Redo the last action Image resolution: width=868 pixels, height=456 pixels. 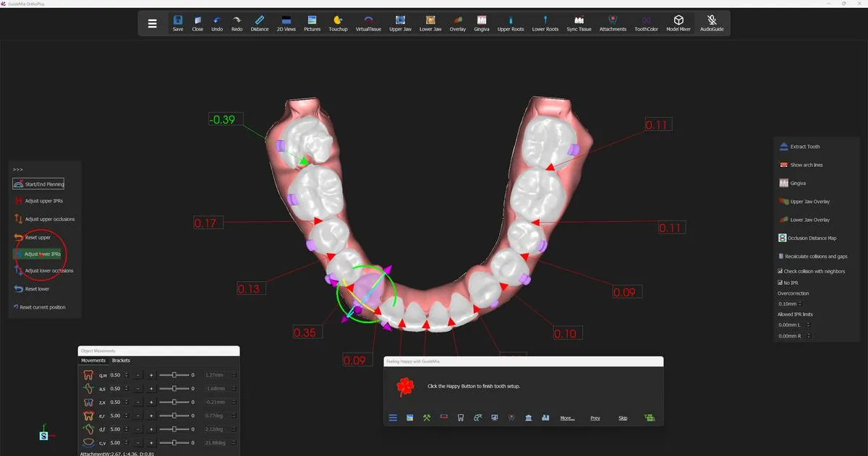[x=237, y=23]
